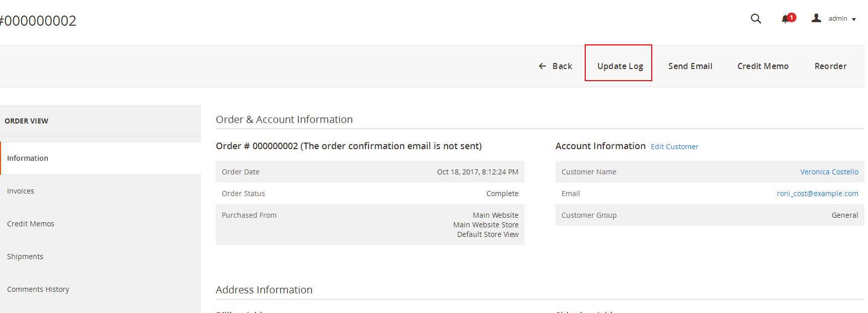
Task: Click the Reorder button
Action: coord(830,66)
